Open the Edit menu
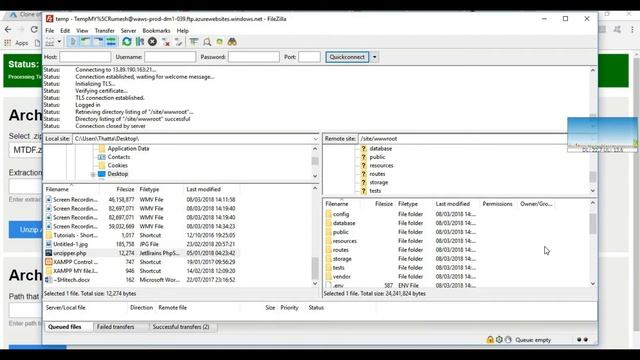Viewport: 640px width, 360px height. tap(65, 31)
